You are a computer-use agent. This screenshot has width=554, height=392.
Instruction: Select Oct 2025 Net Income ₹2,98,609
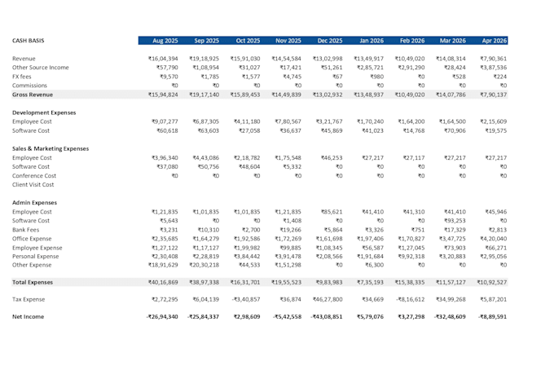click(247, 317)
